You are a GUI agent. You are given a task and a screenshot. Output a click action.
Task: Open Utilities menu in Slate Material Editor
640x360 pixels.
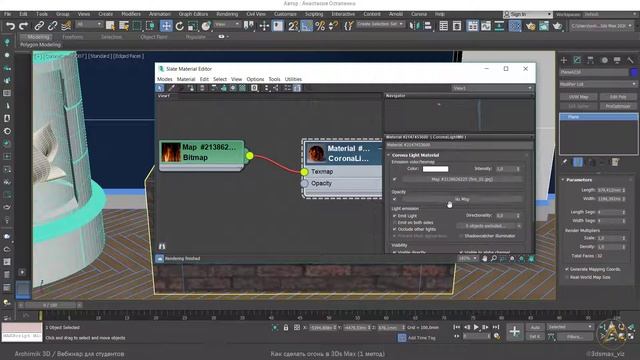click(x=293, y=79)
